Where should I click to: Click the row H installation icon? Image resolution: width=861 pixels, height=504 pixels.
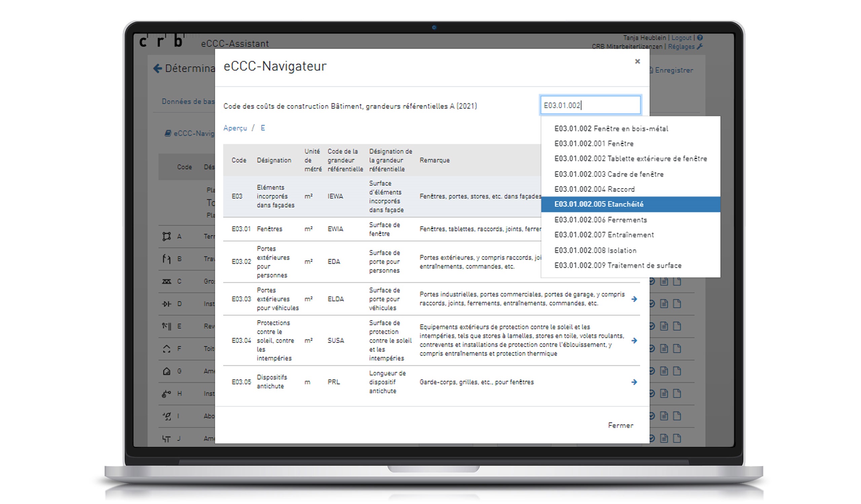pos(166,394)
